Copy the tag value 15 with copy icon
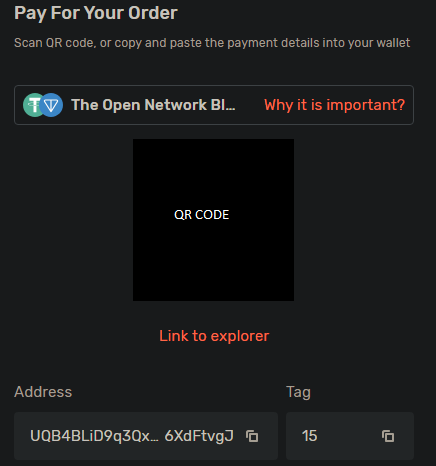 (x=388, y=436)
